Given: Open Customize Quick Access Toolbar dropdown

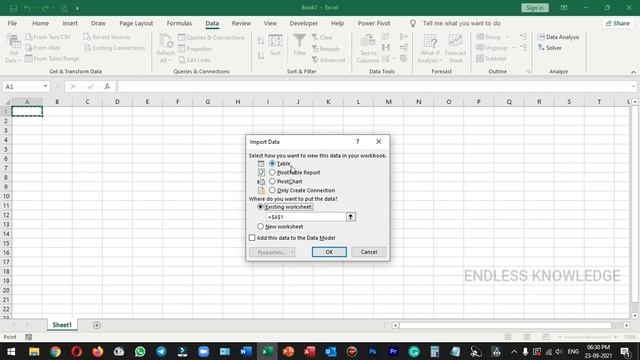Looking at the screenshot, I should click(x=77, y=8).
